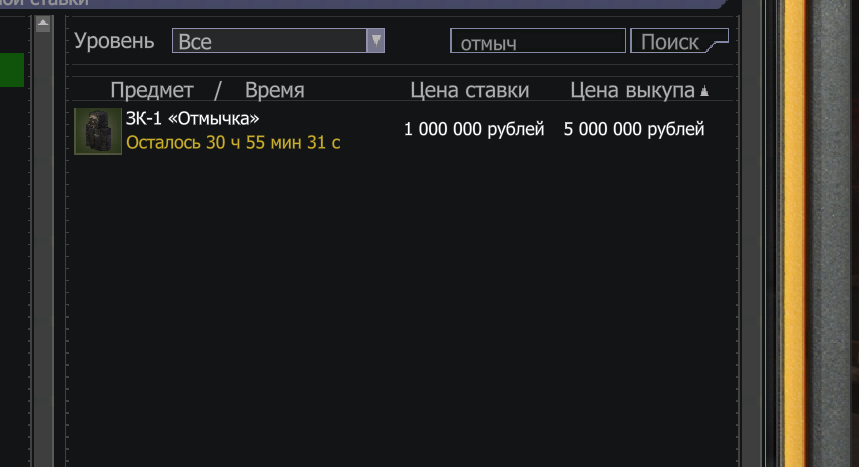
Task: Click the green highlighted block at the left edge
Action: pos(12,70)
